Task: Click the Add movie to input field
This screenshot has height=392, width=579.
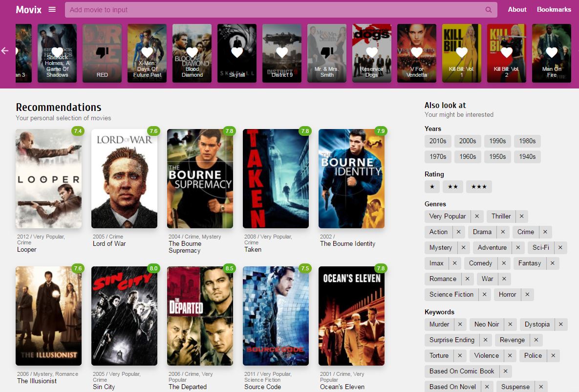Action: [274, 10]
